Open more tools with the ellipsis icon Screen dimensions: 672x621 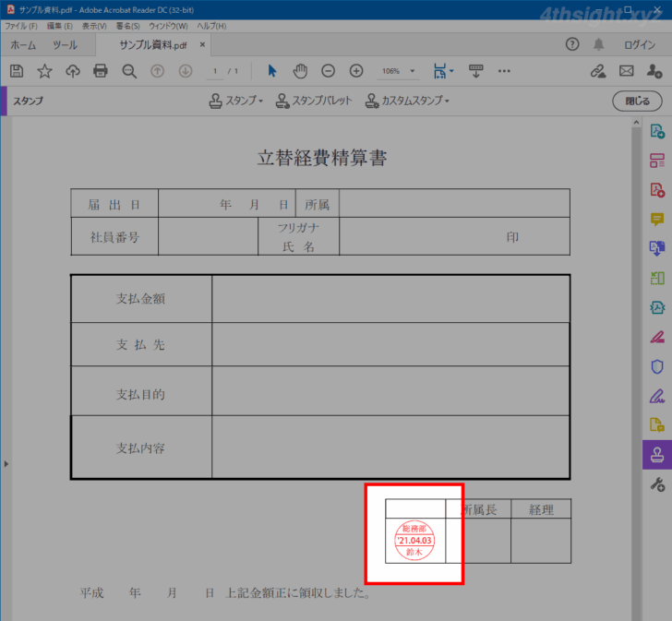tap(504, 71)
